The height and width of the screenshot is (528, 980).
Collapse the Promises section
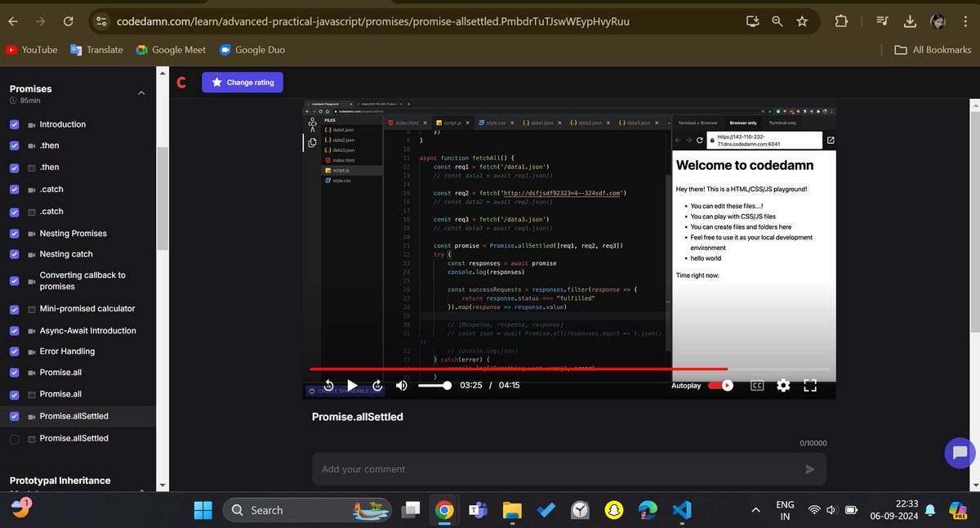(140, 93)
